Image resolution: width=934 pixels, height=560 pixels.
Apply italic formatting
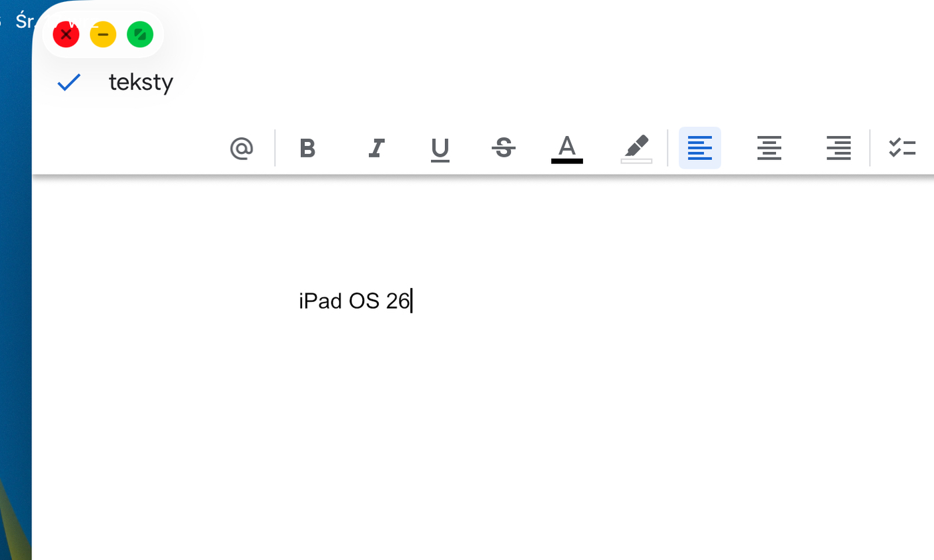coord(376,148)
